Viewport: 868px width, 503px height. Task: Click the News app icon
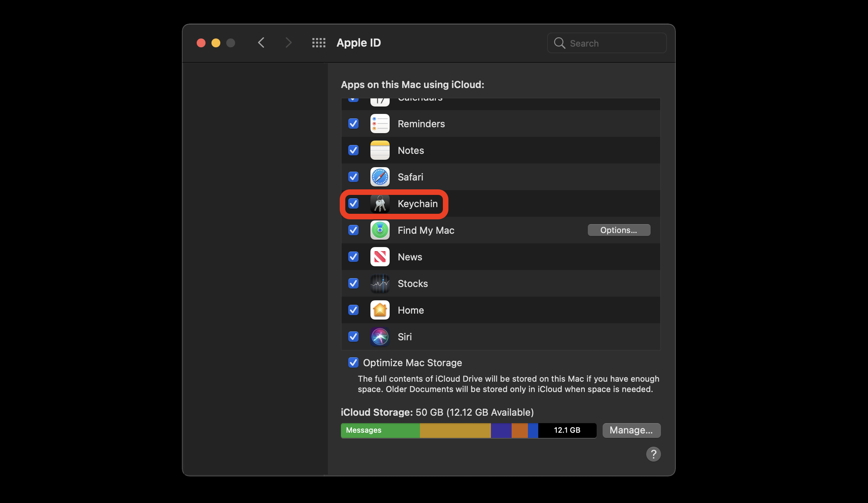[x=379, y=256]
